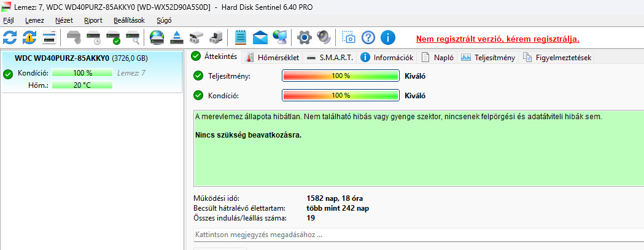Image resolution: width=644 pixels, height=250 pixels.
Task: Click the Összes indulás/leállás száma label
Action: tap(240, 218)
